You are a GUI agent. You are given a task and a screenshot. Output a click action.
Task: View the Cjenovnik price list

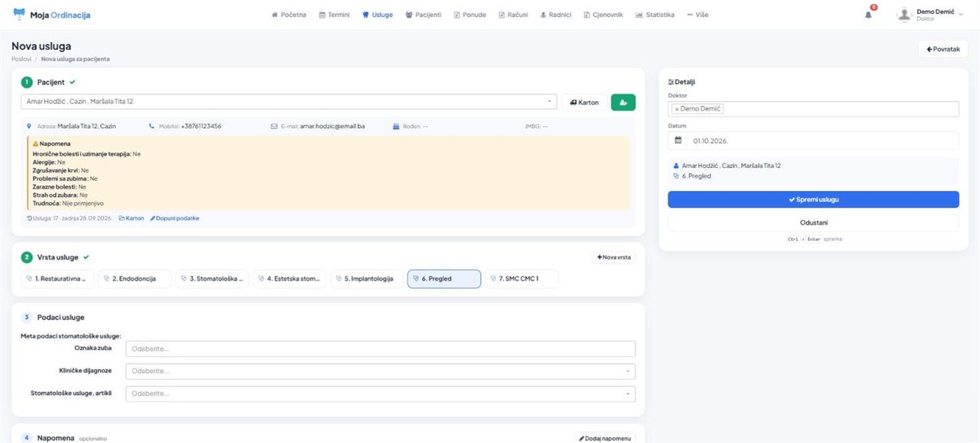click(603, 15)
